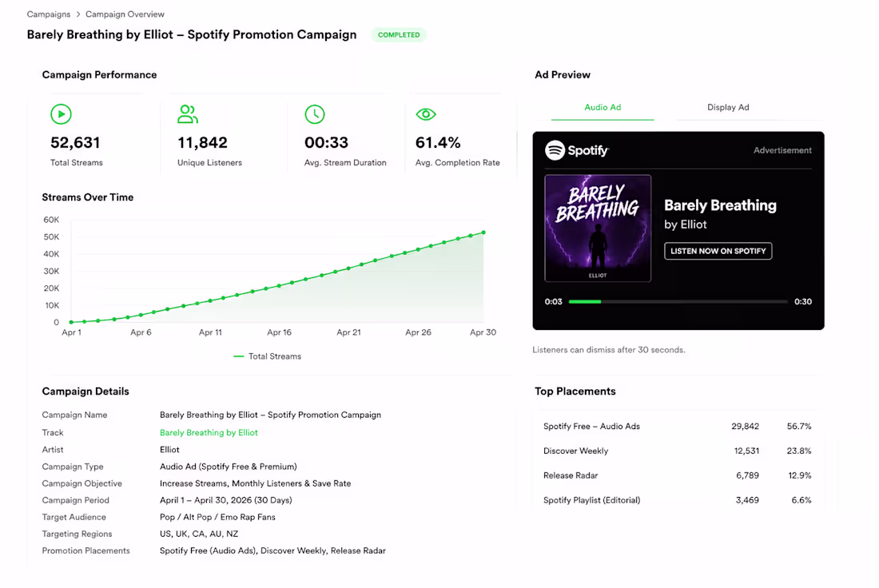Image resolution: width=879 pixels, height=588 pixels.
Task: Click LISTEN NOW ON SPOTIFY button
Action: tap(718, 251)
